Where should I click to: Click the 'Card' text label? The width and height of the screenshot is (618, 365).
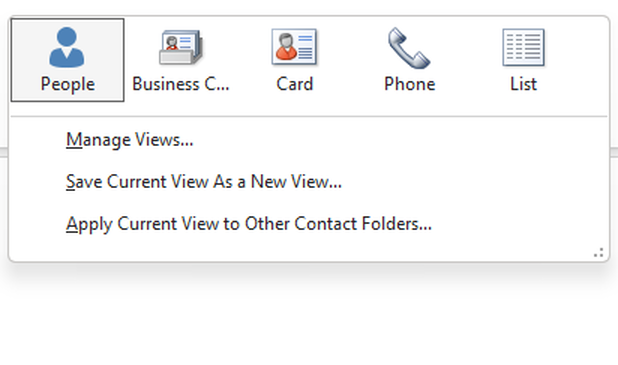pyautogui.click(x=294, y=84)
